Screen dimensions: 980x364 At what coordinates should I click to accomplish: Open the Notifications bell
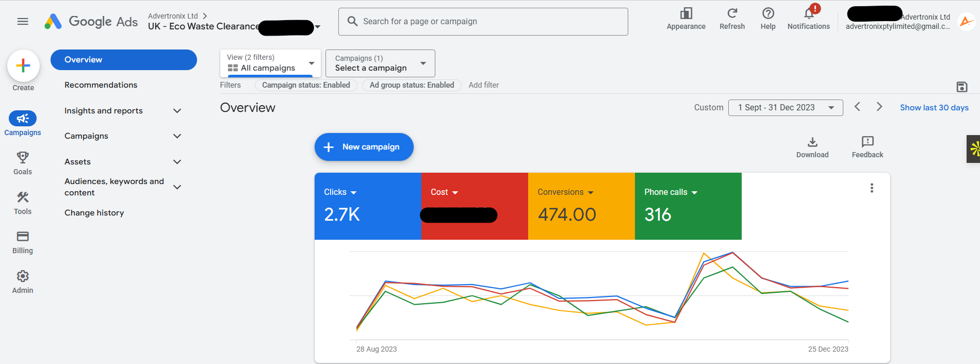coord(808,14)
